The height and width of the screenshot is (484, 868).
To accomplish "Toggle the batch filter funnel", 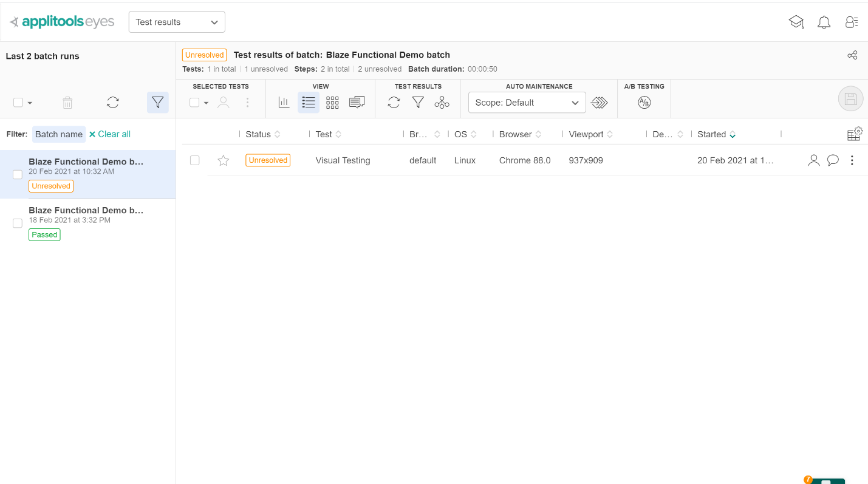I will 158,103.
